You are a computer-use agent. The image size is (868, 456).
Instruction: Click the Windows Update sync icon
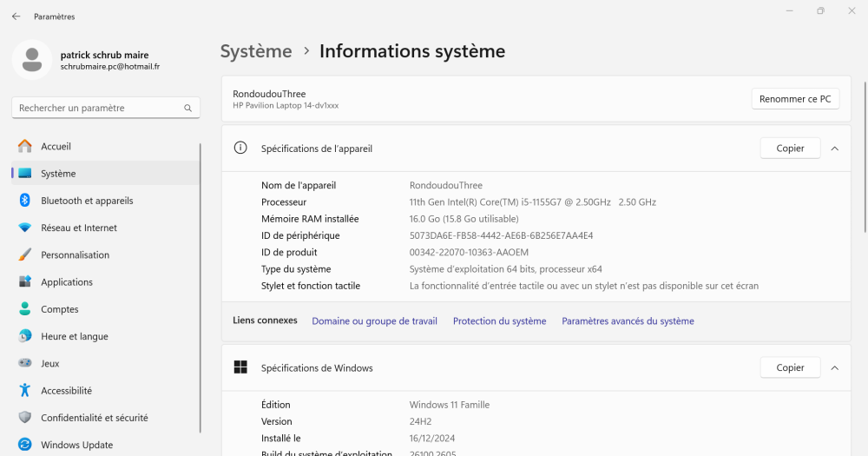coord(25,445)
